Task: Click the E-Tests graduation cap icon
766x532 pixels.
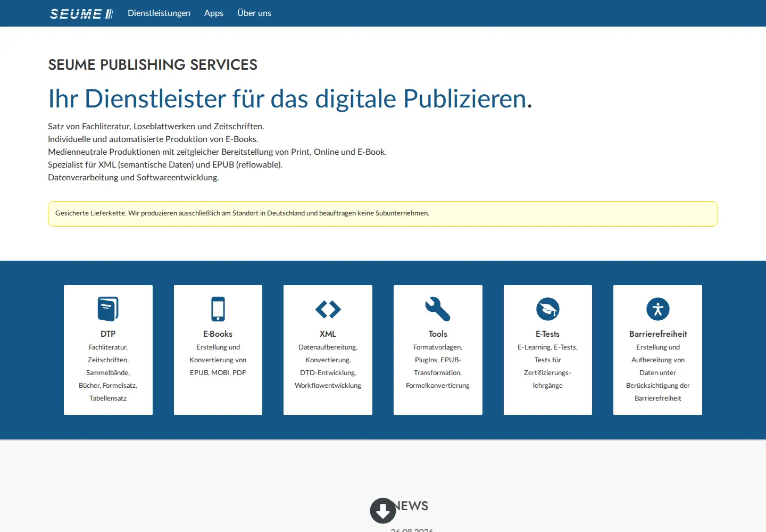Action: 548,309
